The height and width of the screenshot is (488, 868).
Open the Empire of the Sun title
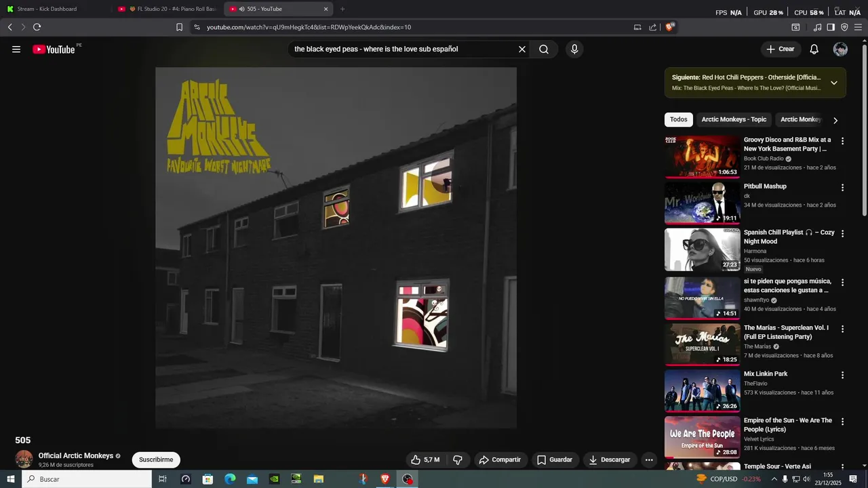[x=788, y=425]
